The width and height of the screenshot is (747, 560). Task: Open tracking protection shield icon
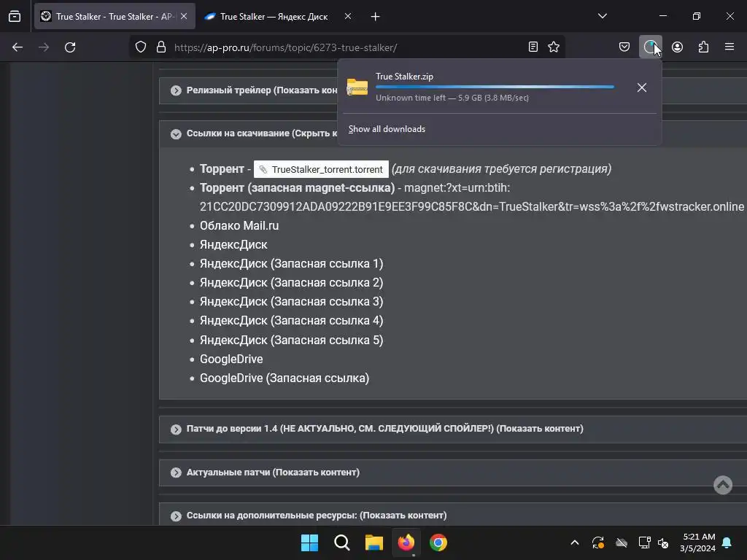tap(141, 47)
